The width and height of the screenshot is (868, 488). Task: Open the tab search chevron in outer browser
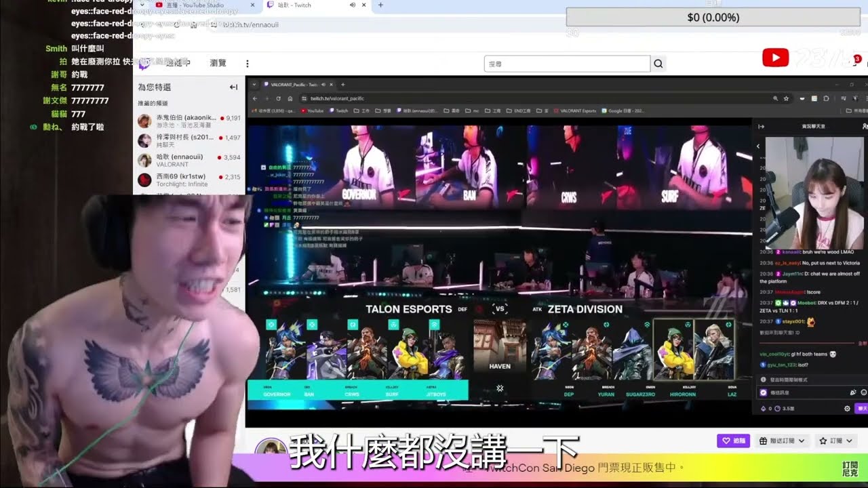(x=142, y=5)
